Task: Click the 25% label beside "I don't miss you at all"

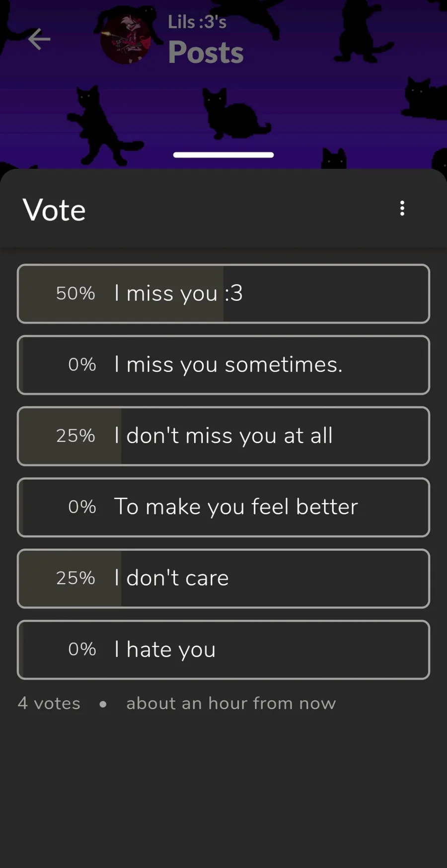Action: point(75,436)
